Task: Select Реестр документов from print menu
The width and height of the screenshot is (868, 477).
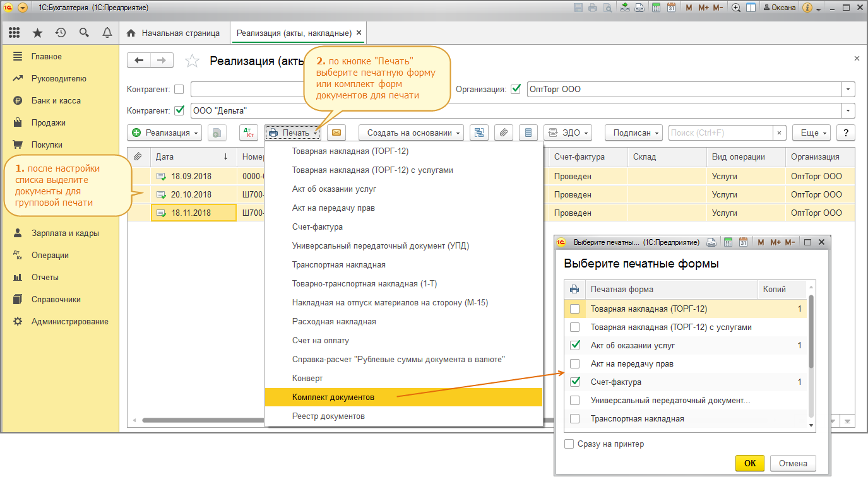Action: click(x=328, y=416)
